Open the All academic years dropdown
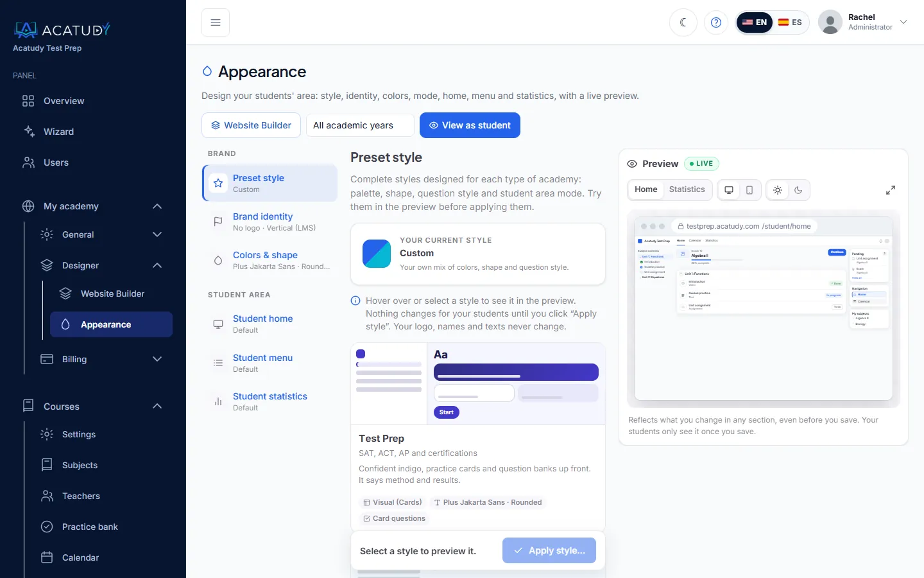 pos(360,125)
